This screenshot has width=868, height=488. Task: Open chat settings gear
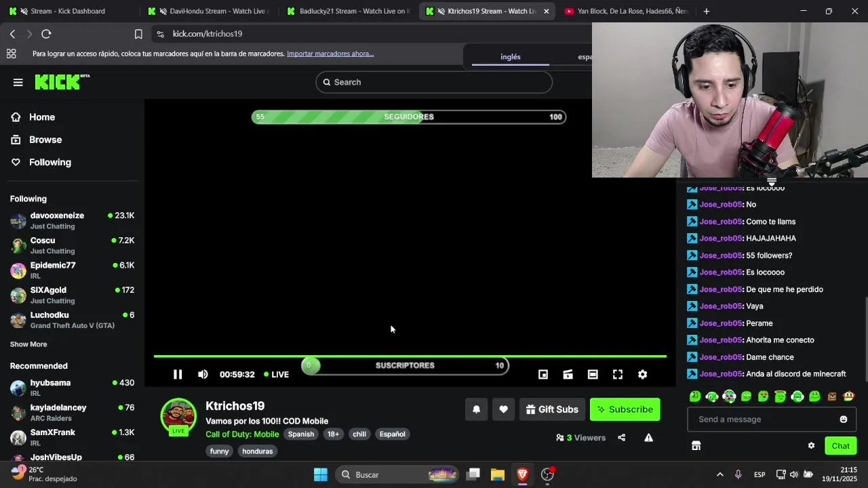click(x=811, y=445)
